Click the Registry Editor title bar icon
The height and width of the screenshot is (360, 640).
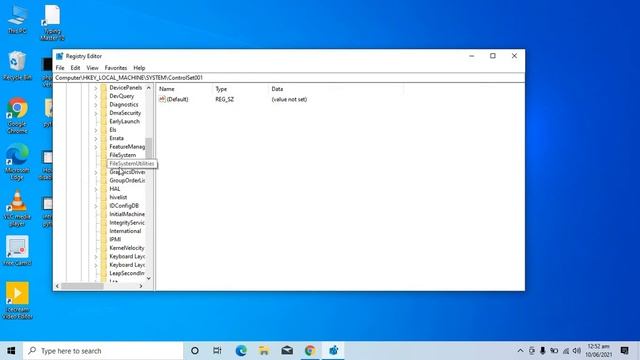[60, 56]
